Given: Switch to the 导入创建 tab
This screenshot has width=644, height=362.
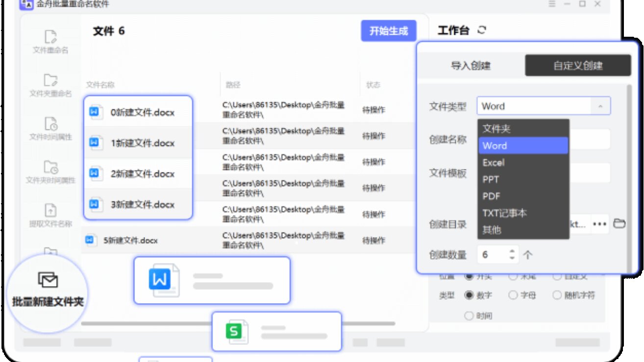Looking at the screenshot, I should (x=471, y=66).
